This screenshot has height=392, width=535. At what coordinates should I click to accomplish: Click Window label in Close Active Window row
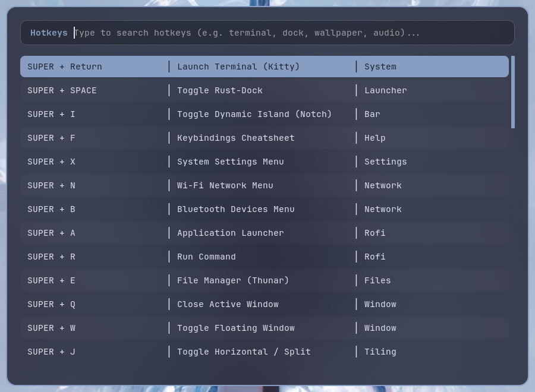point(380,305)
